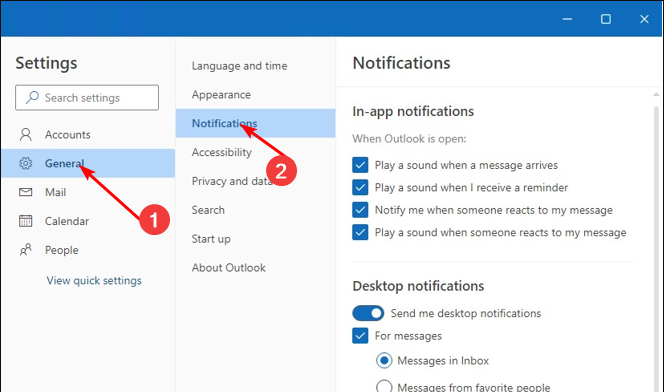Viewport: 664px width, 392px height.
Task: Click the Settings title text
Action: coord(46,63)
